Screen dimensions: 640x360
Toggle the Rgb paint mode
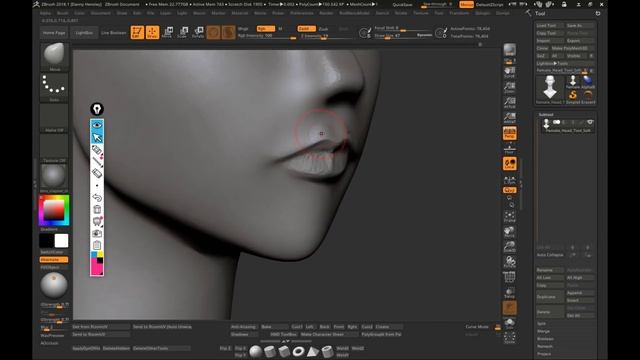click(266, 29)
